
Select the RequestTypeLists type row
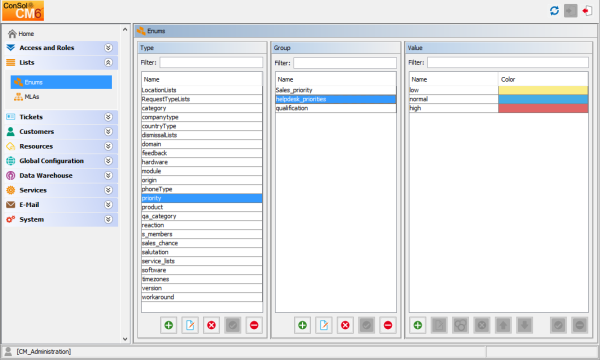(x=202, y=99)
